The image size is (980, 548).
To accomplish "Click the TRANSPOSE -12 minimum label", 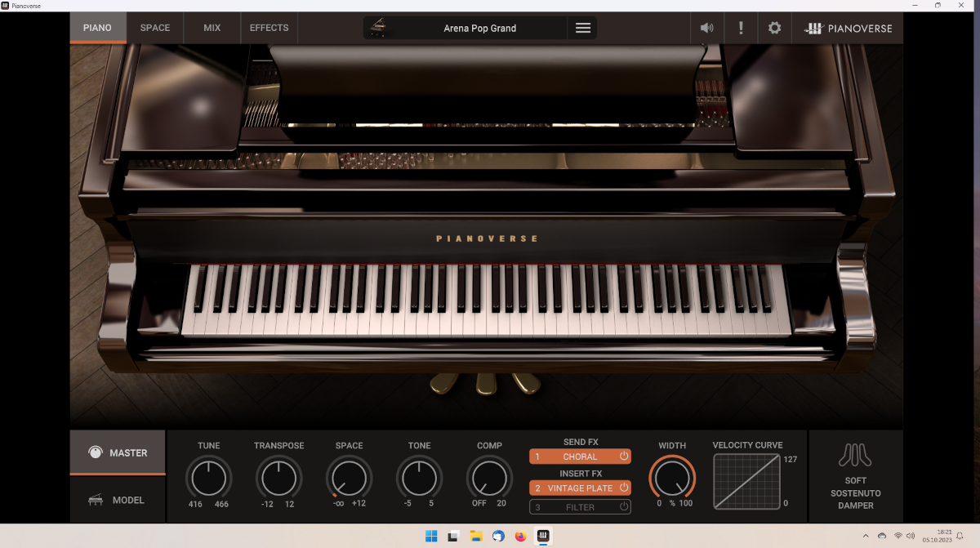I will (x=267, y=504).
